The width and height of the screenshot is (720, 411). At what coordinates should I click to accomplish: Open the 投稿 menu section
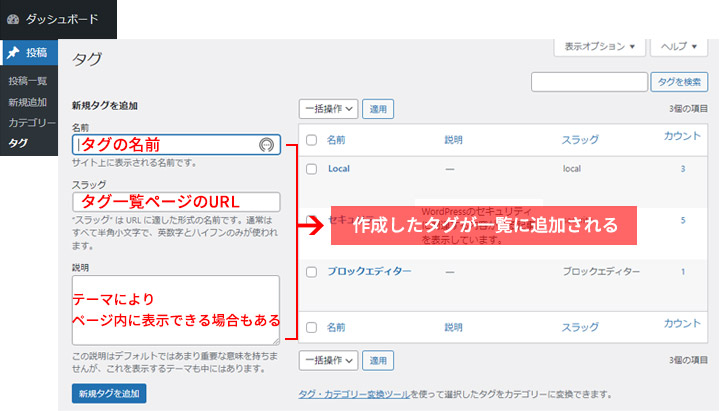coord(29,52)
